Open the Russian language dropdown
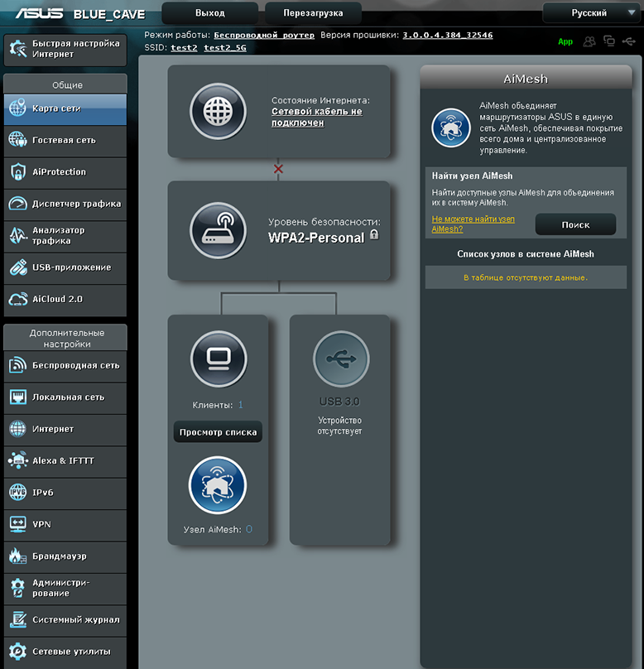 pos(593,12)
